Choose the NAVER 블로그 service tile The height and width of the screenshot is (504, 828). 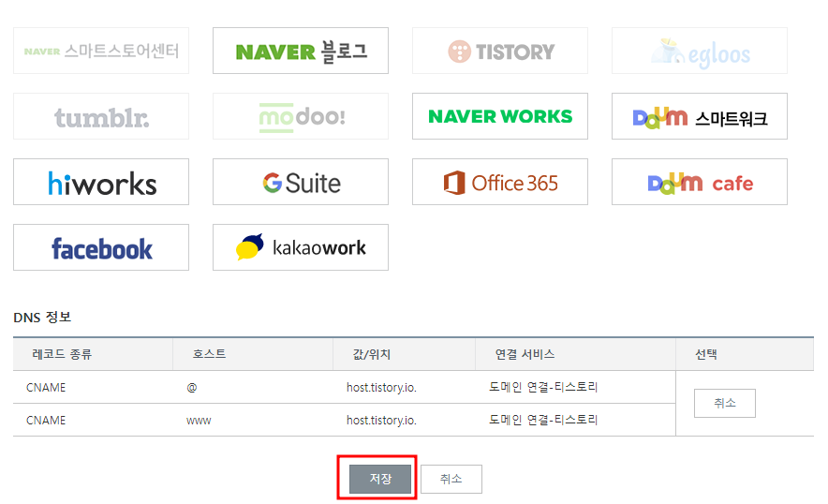[x=301, y=51]
